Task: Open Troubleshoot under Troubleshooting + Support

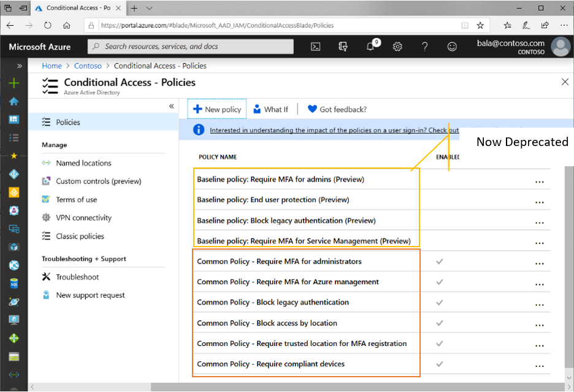Action: point(77,277)
